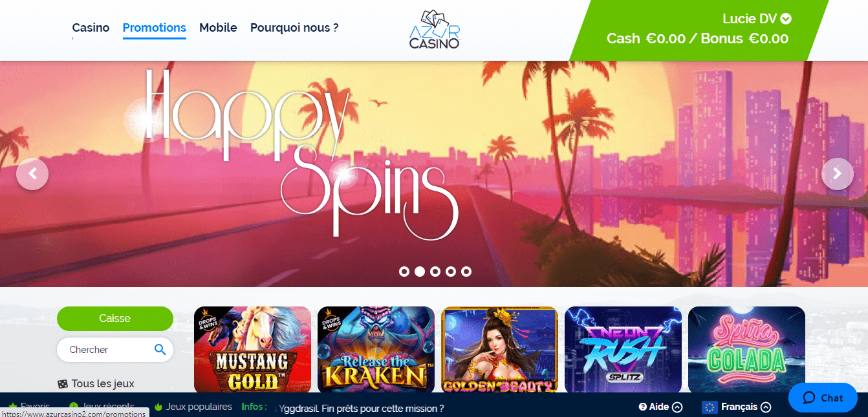Open the Mustang Gold game thumbnail
Viewport: 868px width, 417px height.
coord(252,350)
